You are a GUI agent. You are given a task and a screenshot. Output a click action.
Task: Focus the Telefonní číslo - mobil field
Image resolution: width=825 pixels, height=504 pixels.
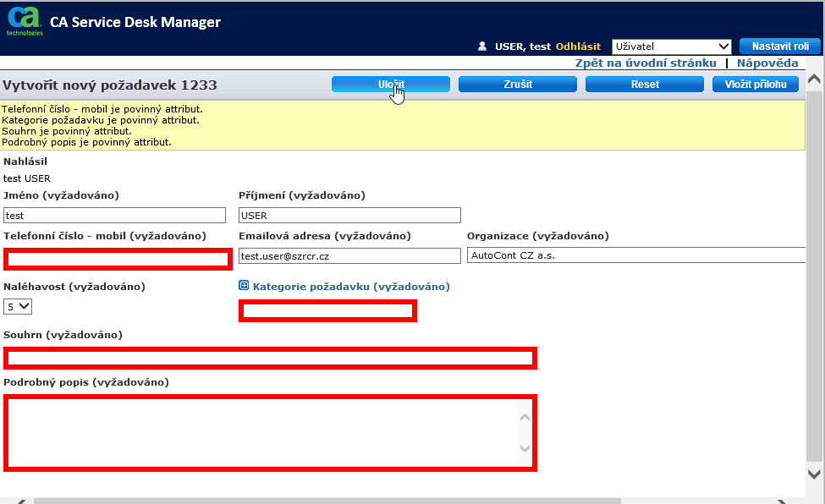118,259
